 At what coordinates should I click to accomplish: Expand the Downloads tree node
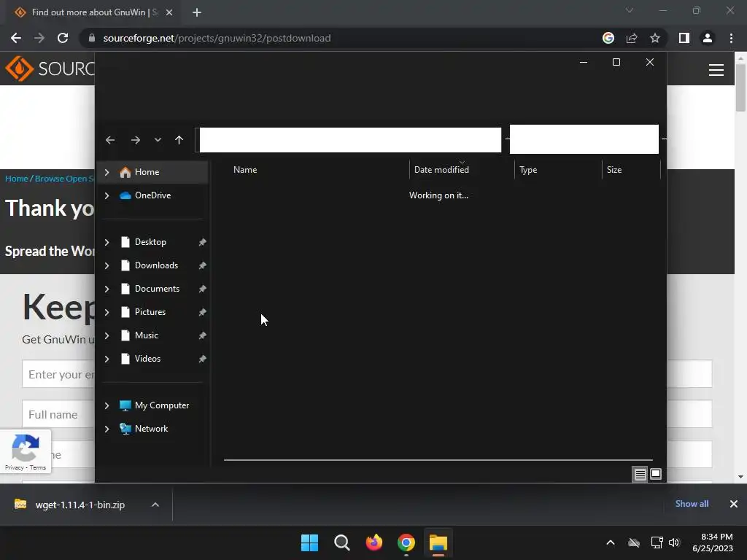tap(107, 265)
